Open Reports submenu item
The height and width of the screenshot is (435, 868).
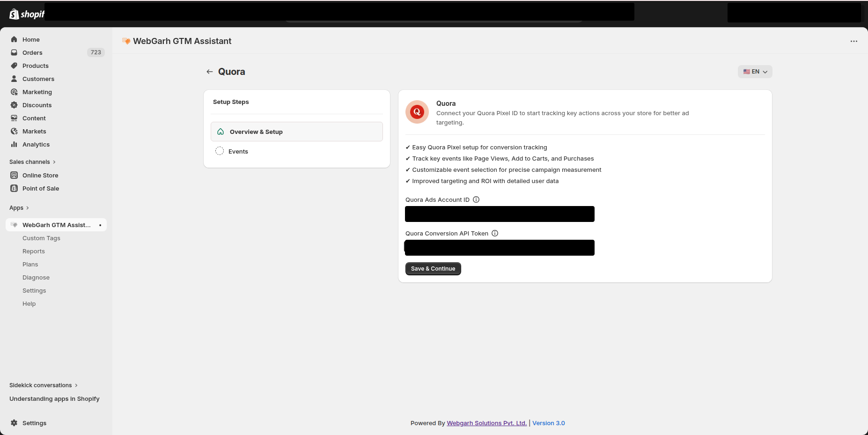(34, 251)
